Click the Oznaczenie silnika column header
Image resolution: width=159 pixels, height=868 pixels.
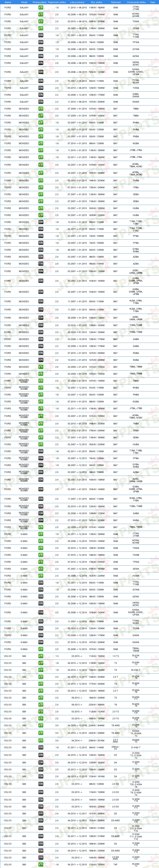click(x=136, y=2)
